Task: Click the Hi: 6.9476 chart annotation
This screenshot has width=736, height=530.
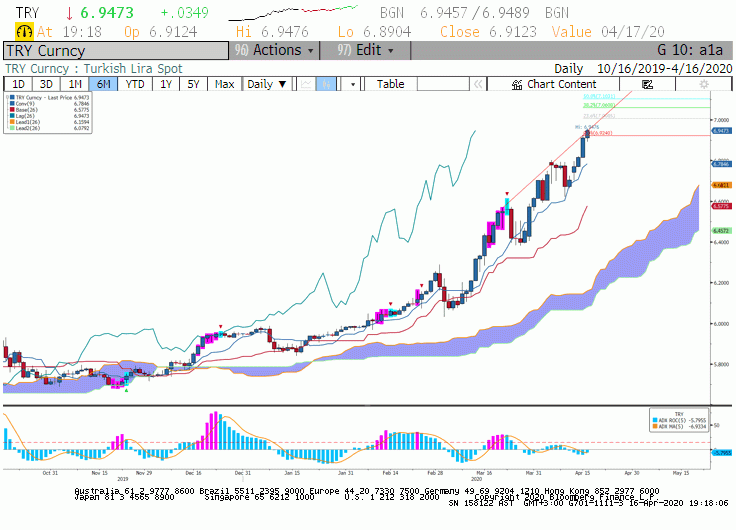Action: point(587,127)
